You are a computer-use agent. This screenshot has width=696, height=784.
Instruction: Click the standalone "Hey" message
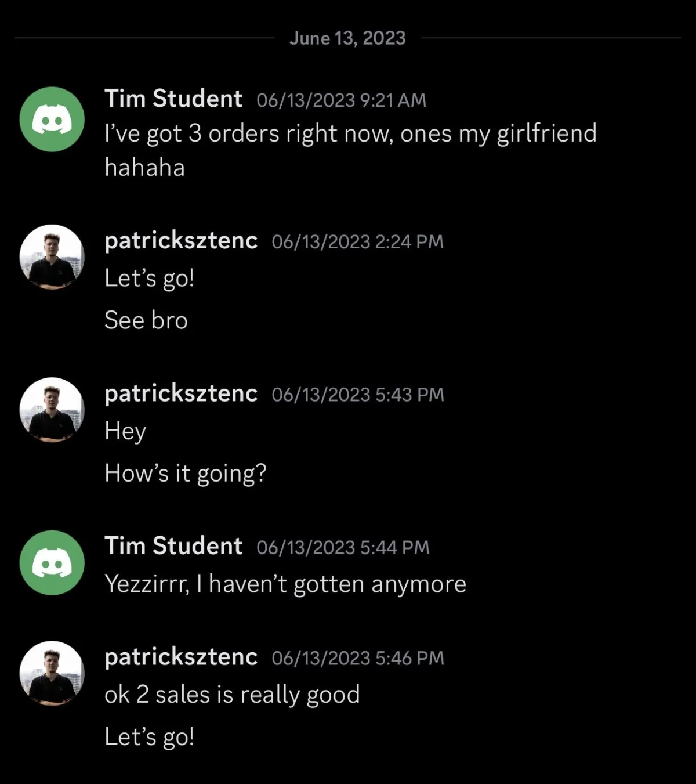[x=125, y=432]
